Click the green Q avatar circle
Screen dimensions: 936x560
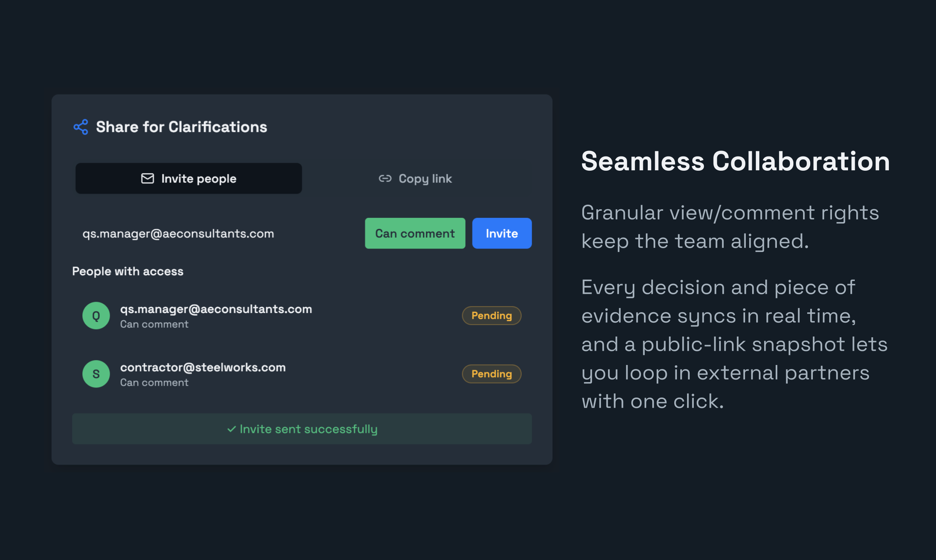tap(96, 316)
